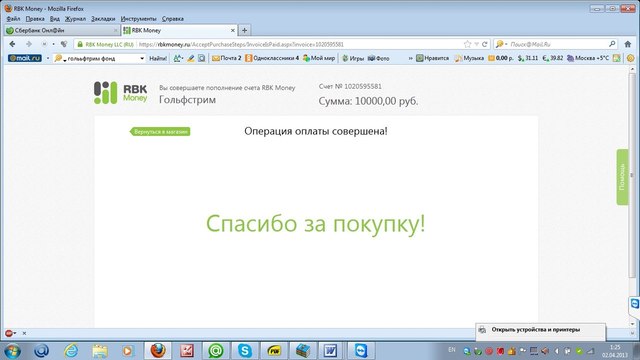640x360 pixels.
Task: Open the Файл menu
Action: point(13,19)
